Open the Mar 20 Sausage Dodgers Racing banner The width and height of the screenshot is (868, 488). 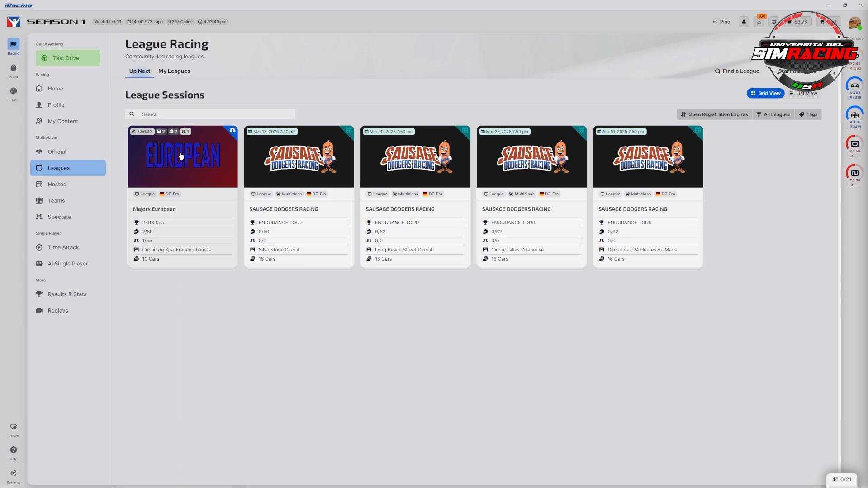(x=415, y=156)
